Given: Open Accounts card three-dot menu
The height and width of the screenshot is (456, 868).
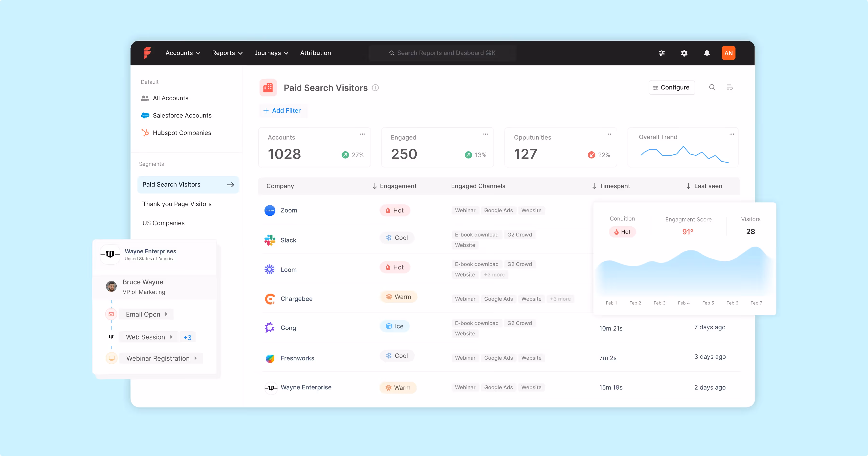Looking at the screenshot, I should click(x=362, y=134).
